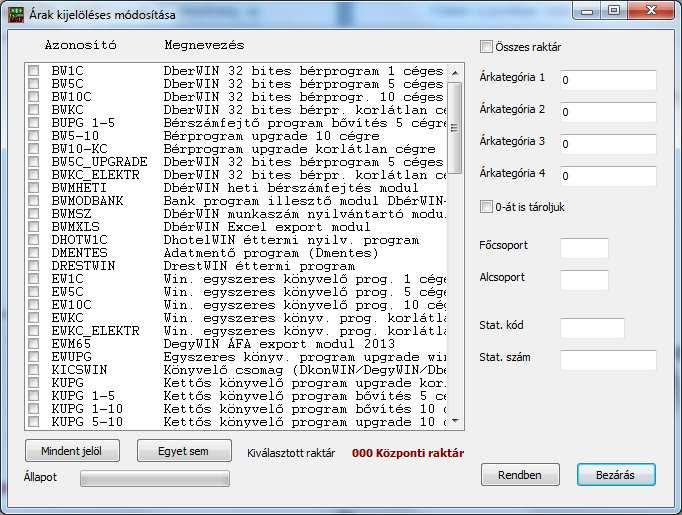Select the DHOTW1C row text
This screenshot has height=515, width=682.
[79, 240]
